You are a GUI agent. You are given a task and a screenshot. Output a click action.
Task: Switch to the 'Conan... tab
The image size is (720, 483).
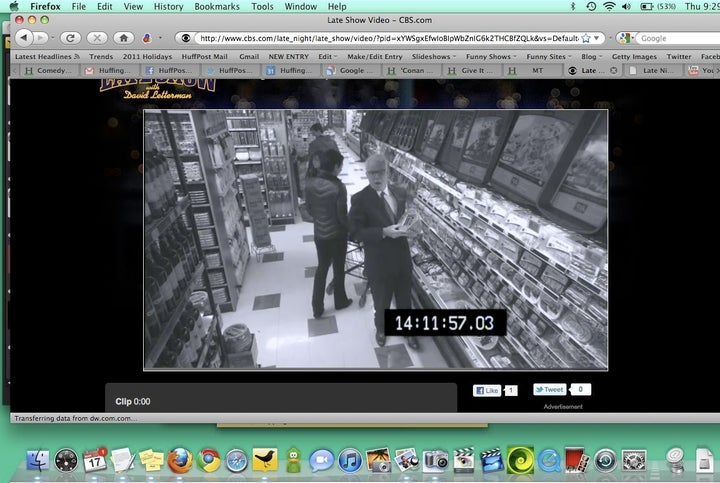point(412,70)
